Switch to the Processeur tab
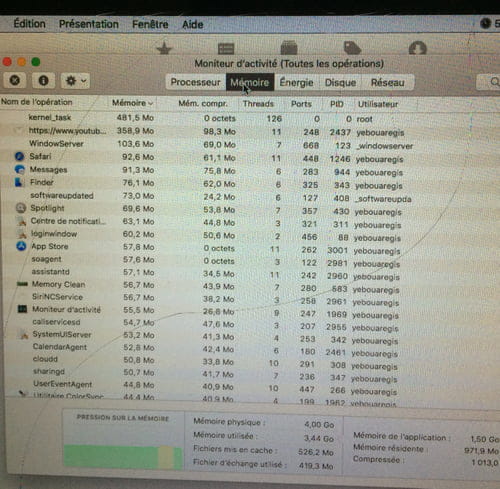The width and height of the screenshot is (500, 489). click(x=196, y=82)
